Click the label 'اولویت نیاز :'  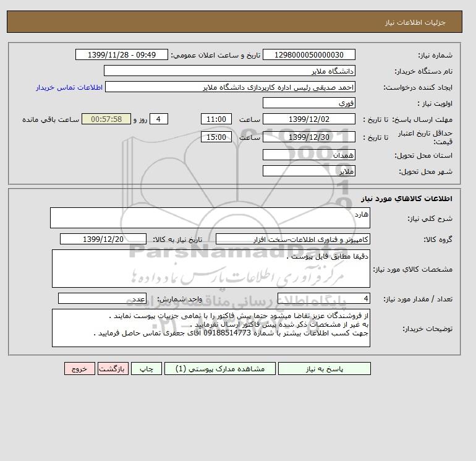[435, 103]
